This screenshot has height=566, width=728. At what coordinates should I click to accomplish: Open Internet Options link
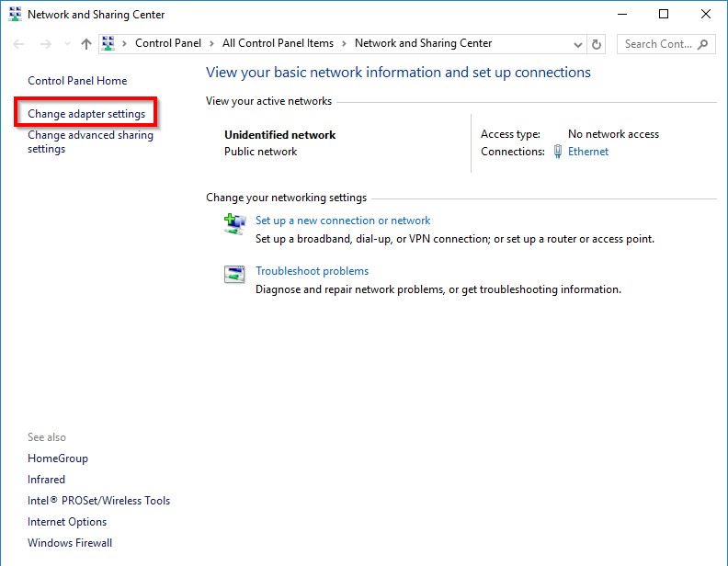coord(67,522)
